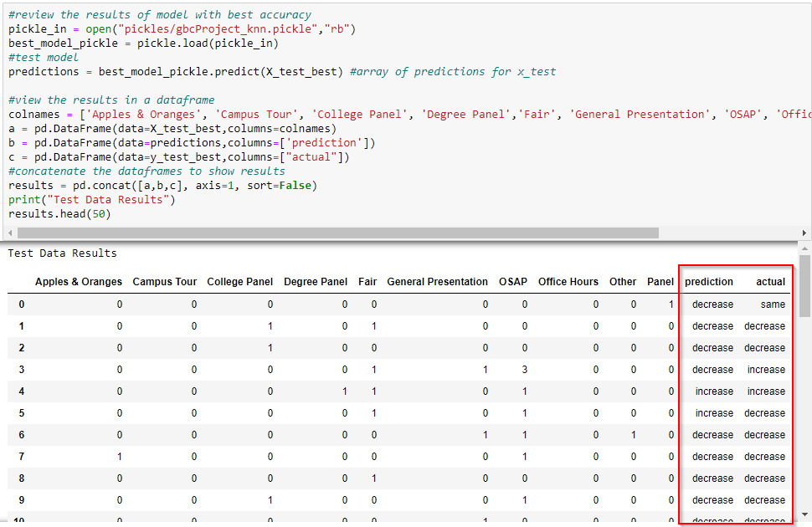Click the code cell's right scroll arrow
The height and width of the screenshot is (527, 812).
(805, 233)
